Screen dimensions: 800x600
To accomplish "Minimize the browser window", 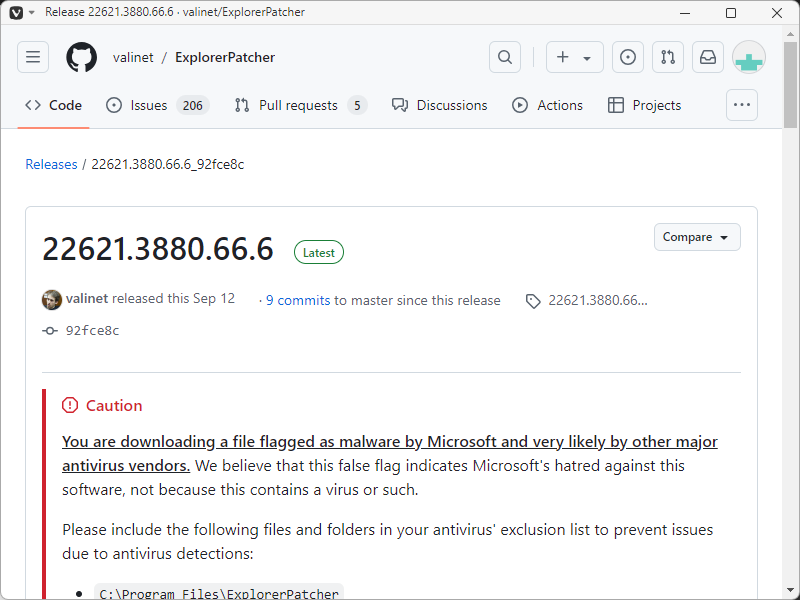I will coord(685,13).
